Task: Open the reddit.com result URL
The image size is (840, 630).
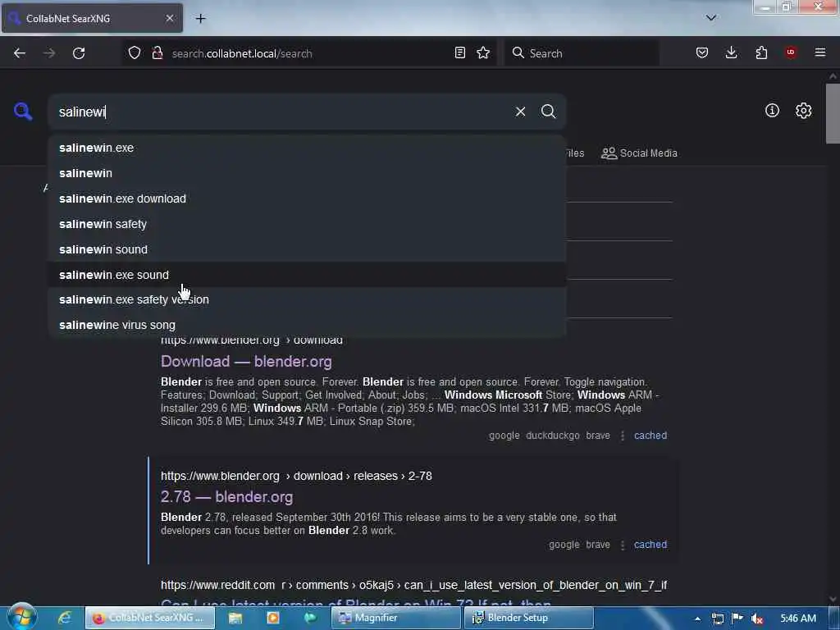Action: click(x=413, y=585)
